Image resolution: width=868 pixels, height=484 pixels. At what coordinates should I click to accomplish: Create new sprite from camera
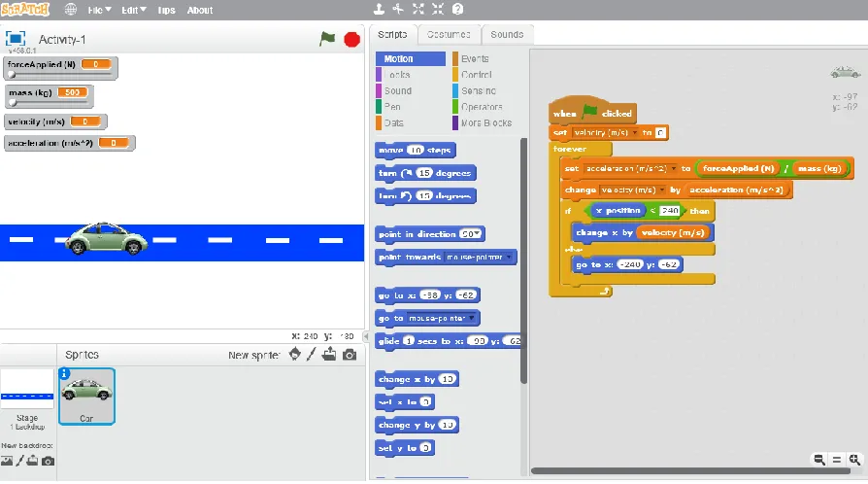(350, 355)
